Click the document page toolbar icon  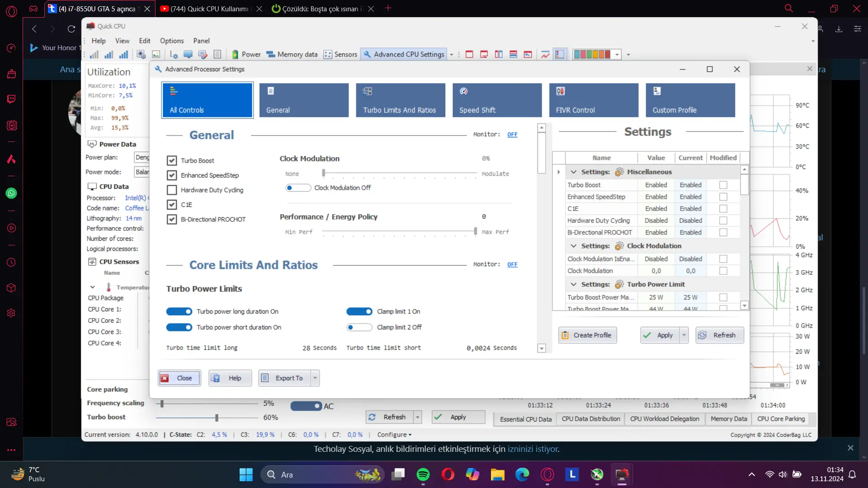click(217, 54)
